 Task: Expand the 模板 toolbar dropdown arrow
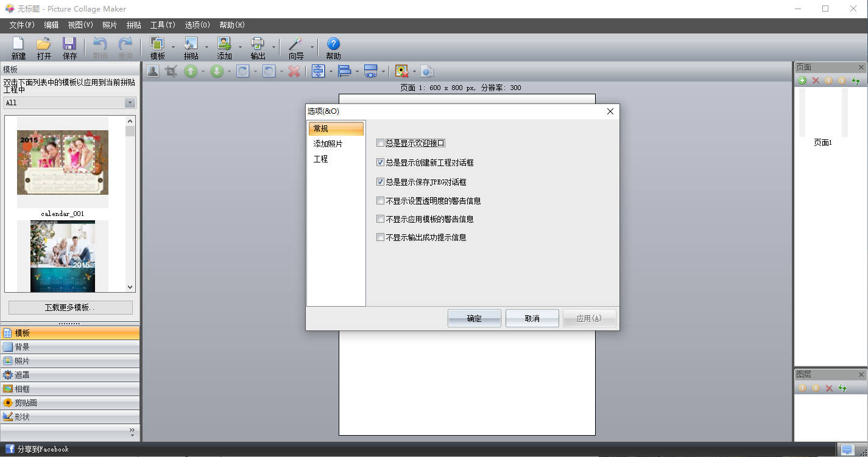click(174, 47)
